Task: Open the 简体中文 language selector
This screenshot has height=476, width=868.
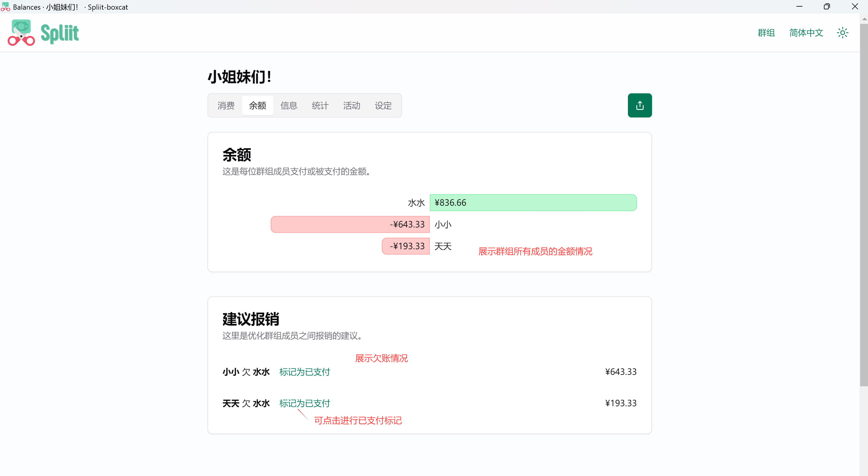Action: coord(806,33)
